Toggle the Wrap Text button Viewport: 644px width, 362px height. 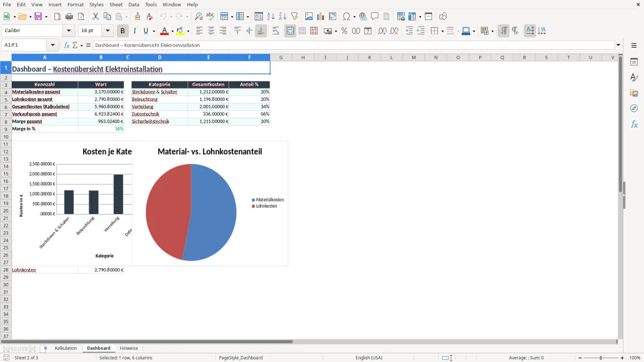point(276,31)
